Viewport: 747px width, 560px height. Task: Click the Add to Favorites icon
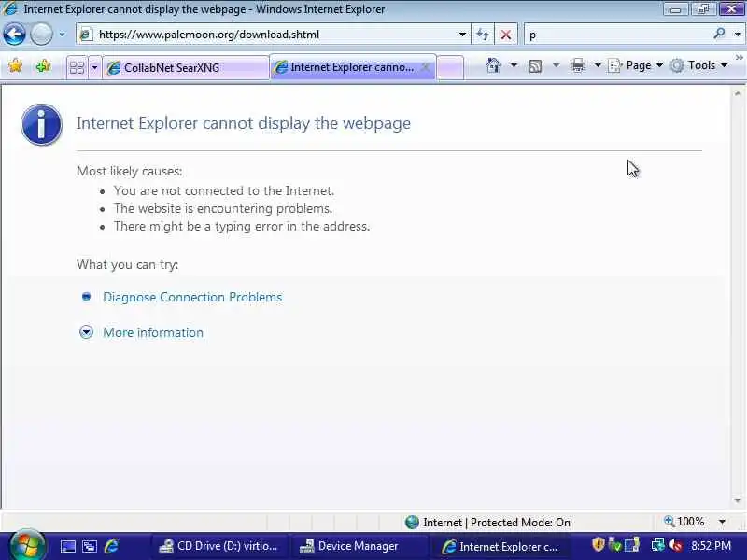(x=43, y=66)
